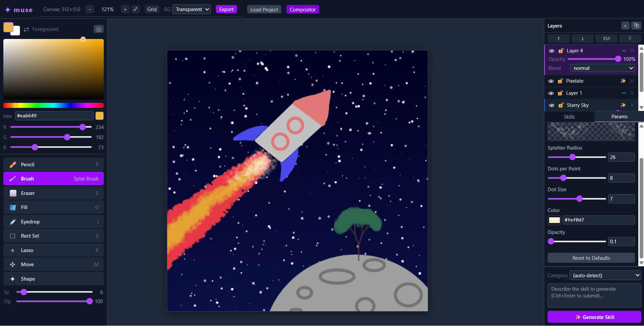Viewport: 644px width, 326px height.
Task: Click the Export button
Action: pos(226,9)
